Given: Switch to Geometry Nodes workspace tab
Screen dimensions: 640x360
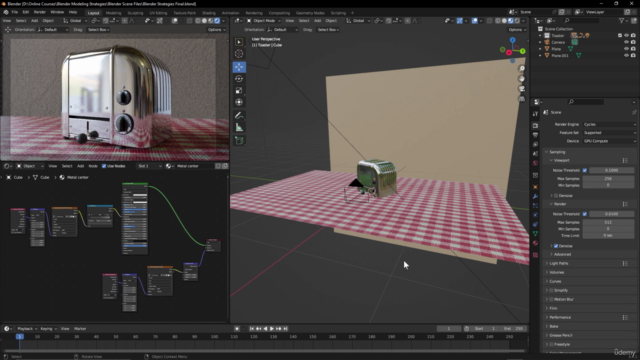Looking at the screenshot, I should coord(310,13).
